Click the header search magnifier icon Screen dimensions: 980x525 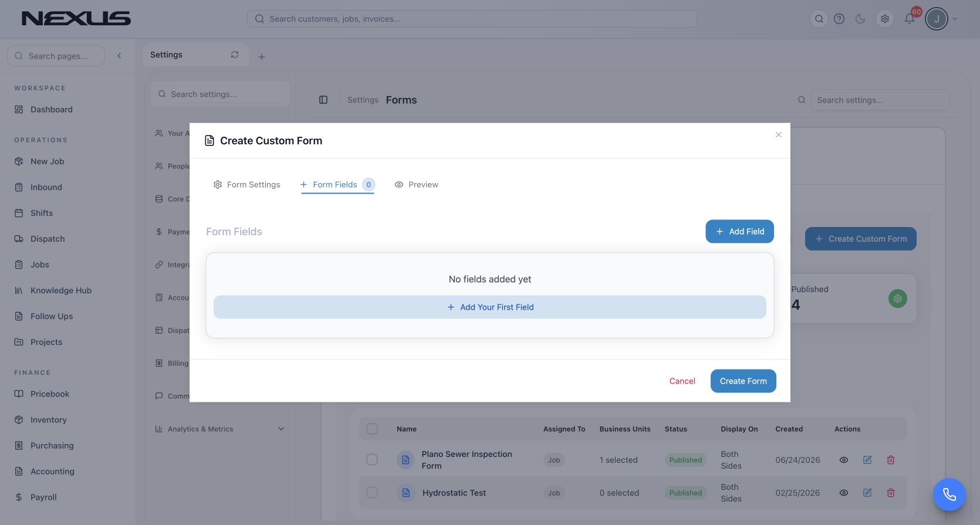pos(819,19)
